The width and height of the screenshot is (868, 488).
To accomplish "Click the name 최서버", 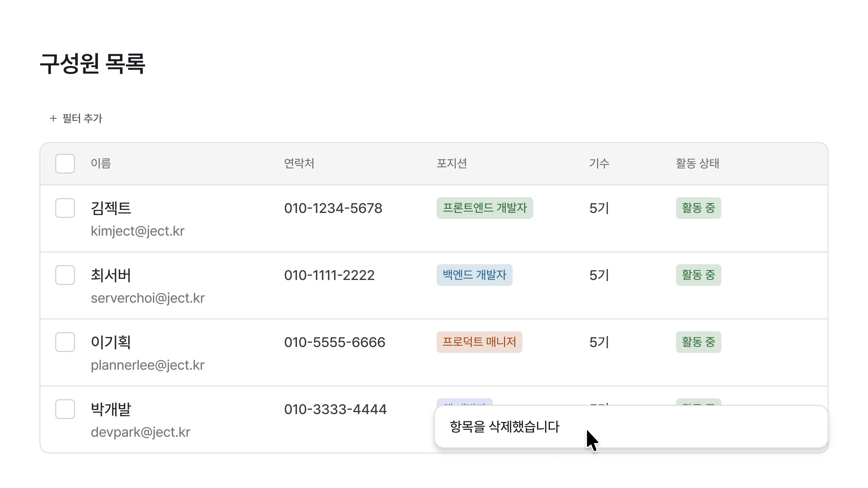I will coord(111,275).
